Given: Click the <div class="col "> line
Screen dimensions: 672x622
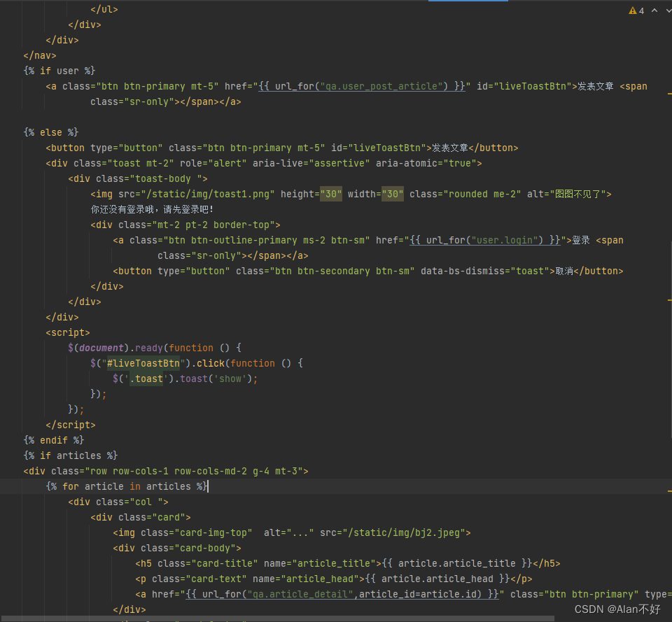Looking at the screenshot, I should coord(118,502).
